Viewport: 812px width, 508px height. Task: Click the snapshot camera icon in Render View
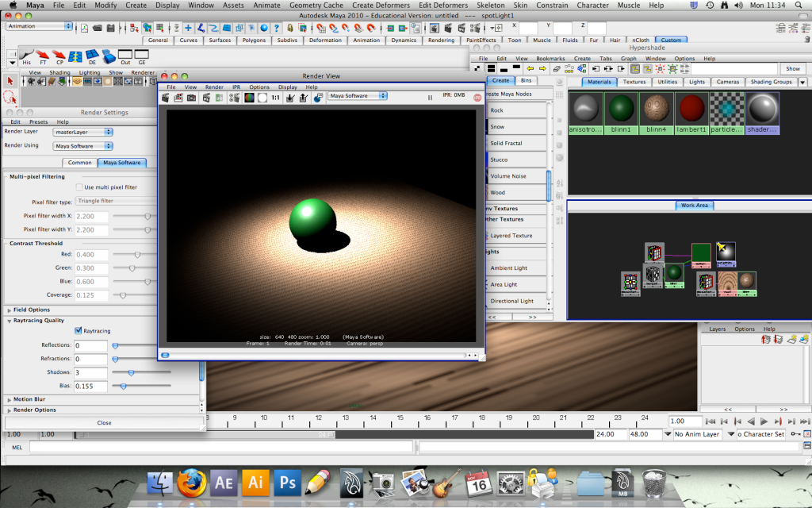click(191, 97)
